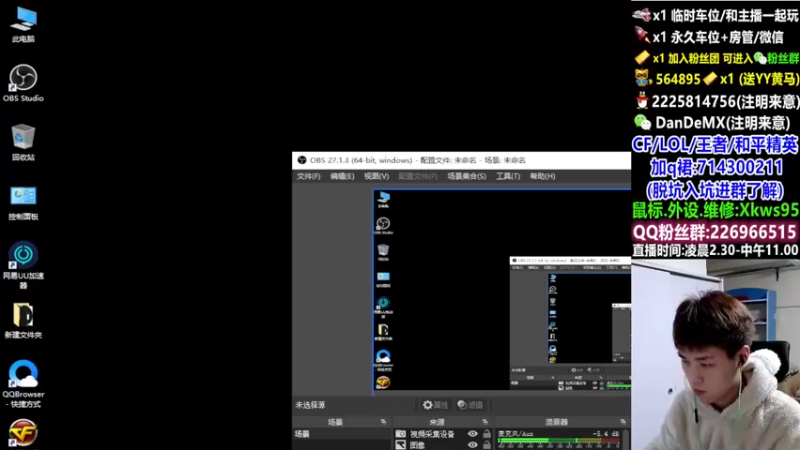Click the 麦克风/Aux green volume meter
The height and width of the screenshot is (450, 800).
click(559, 440)
